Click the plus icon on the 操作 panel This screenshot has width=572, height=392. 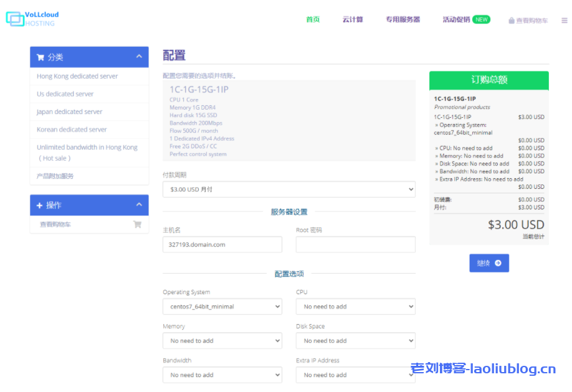tap(40, 205)
